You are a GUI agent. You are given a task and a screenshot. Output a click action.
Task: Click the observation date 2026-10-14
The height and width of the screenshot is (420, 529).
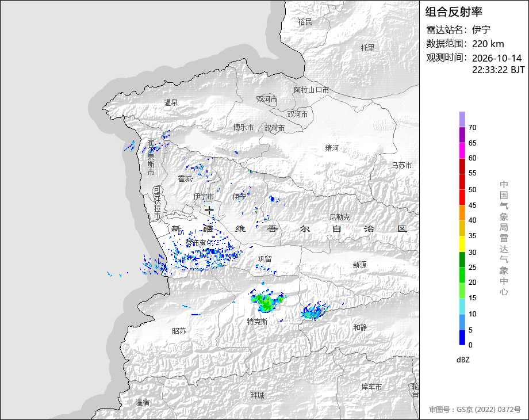coord(497,58)
